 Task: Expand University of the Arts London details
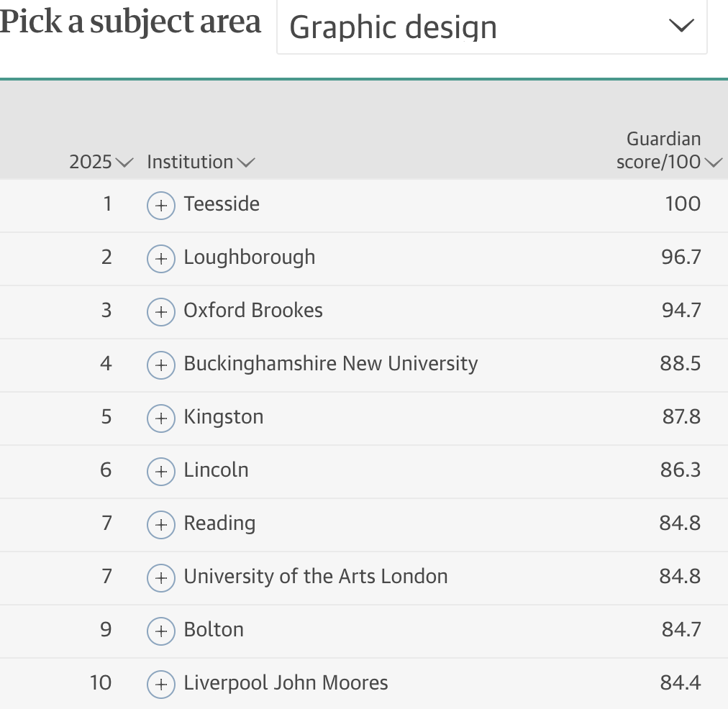(x=160, y=578)
